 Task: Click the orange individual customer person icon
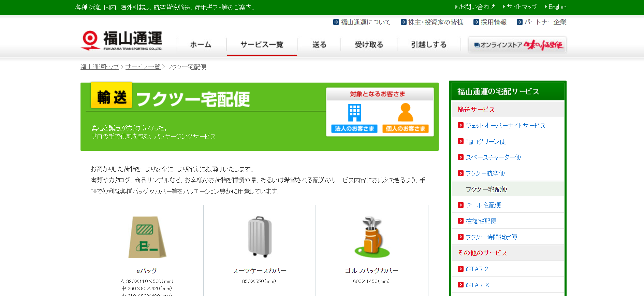pos(405,113)
